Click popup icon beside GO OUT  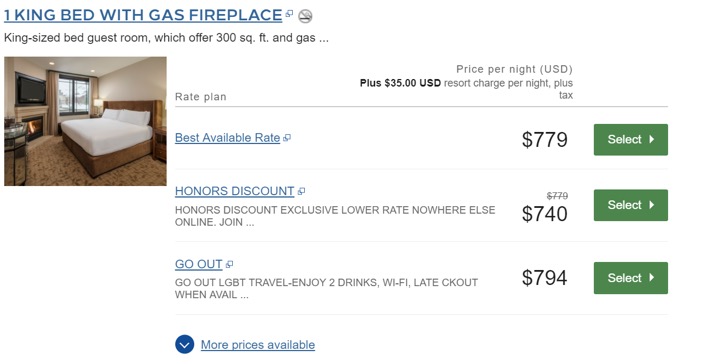tap(229, 264)
